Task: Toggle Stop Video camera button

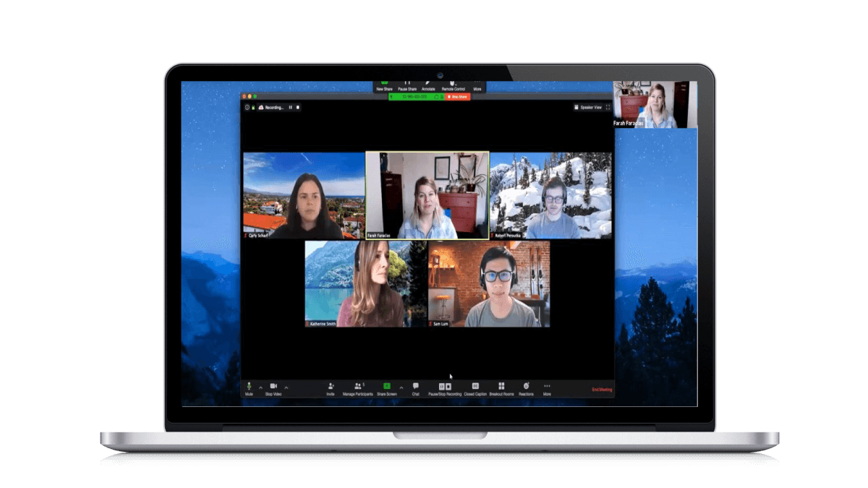Action: 273,387
